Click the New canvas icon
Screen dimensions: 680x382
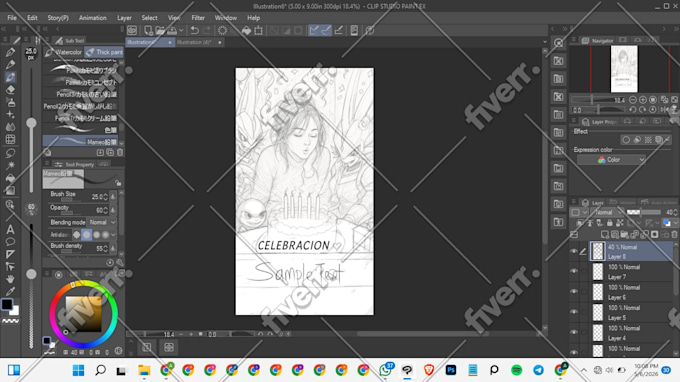tap(148, 30)
